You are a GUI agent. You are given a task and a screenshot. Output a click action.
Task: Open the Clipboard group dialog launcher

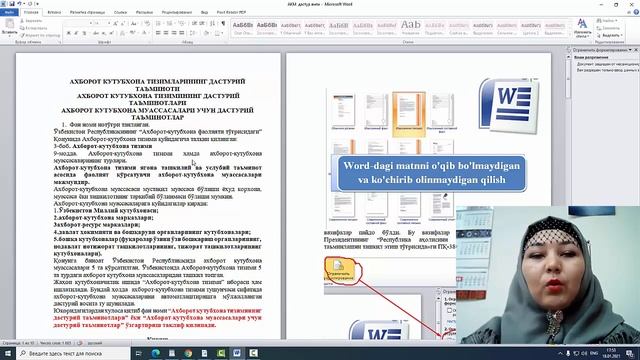tap(60, 42)
